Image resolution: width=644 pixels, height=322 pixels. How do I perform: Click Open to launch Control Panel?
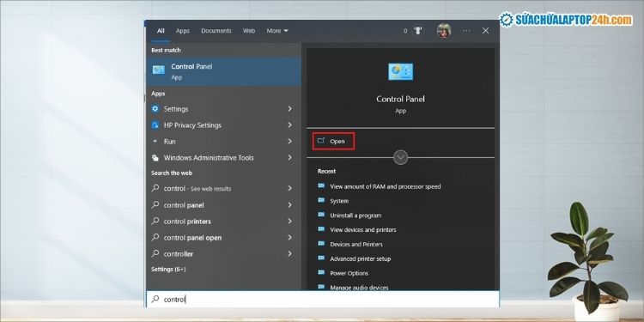(333, 142)
